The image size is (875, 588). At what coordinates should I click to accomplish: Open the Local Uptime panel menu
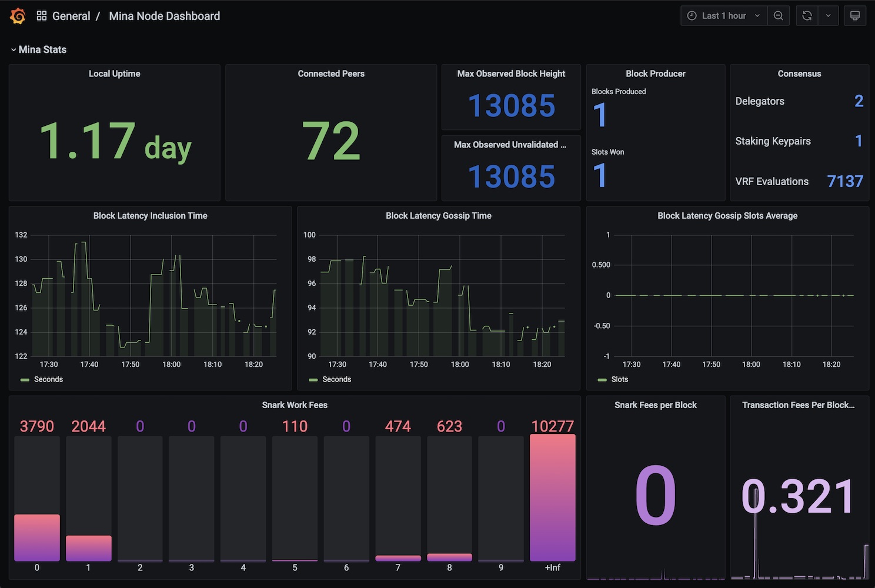click(x=115, y=73)
